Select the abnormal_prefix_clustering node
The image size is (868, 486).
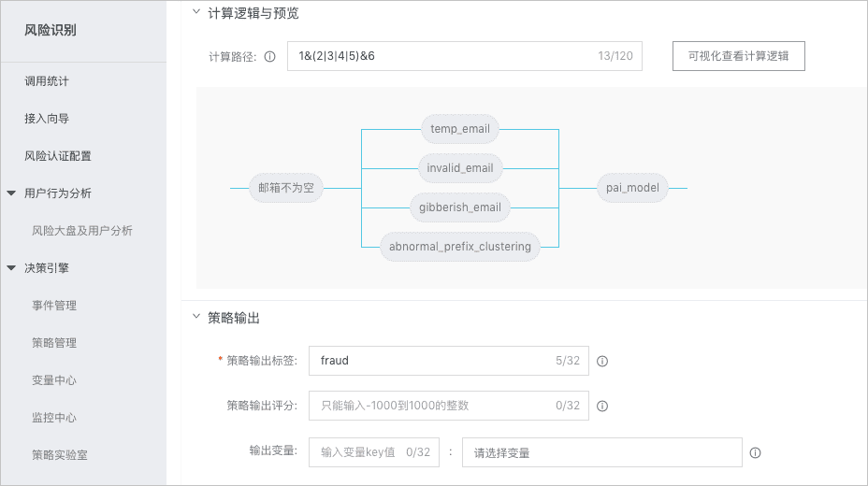[460, 247]
